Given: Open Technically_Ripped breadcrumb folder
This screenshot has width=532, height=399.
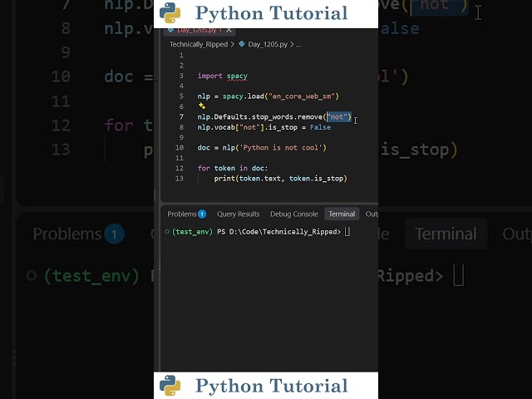Looking at the screenshot, I should pos(199,44).
